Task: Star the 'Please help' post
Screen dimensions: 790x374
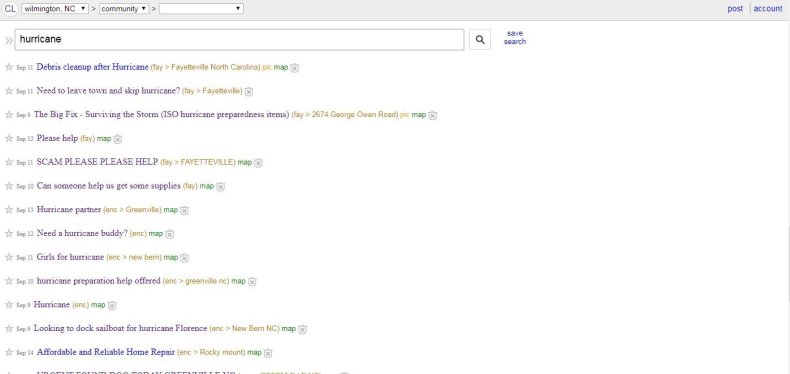Action: (9, 138)
